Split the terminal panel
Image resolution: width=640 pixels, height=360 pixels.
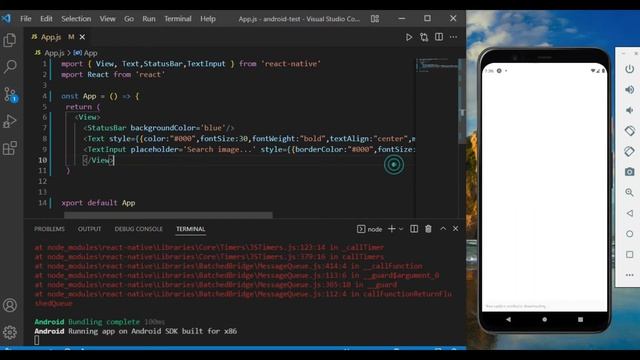(414, 229)
